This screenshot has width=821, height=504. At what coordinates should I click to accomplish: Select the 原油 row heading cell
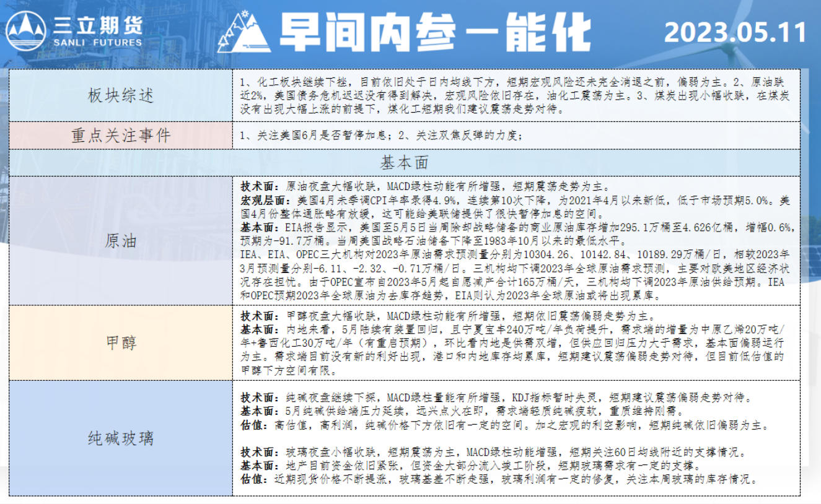tap(120, 241)
